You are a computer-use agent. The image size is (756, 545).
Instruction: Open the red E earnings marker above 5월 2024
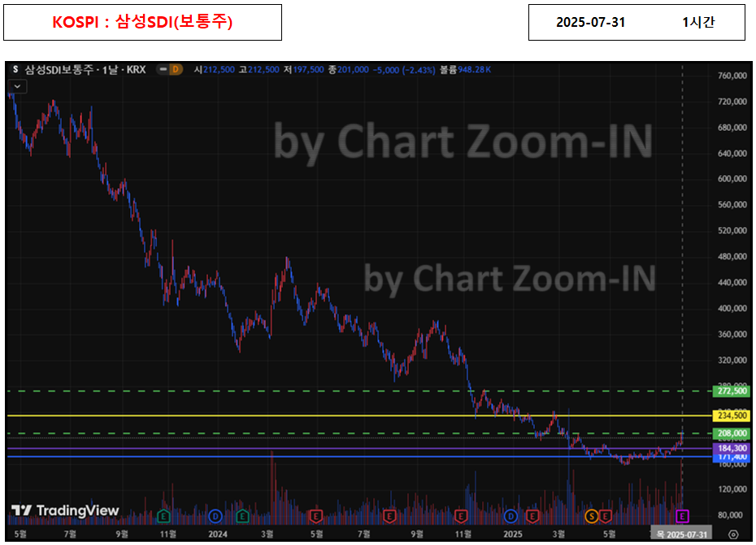315,517
